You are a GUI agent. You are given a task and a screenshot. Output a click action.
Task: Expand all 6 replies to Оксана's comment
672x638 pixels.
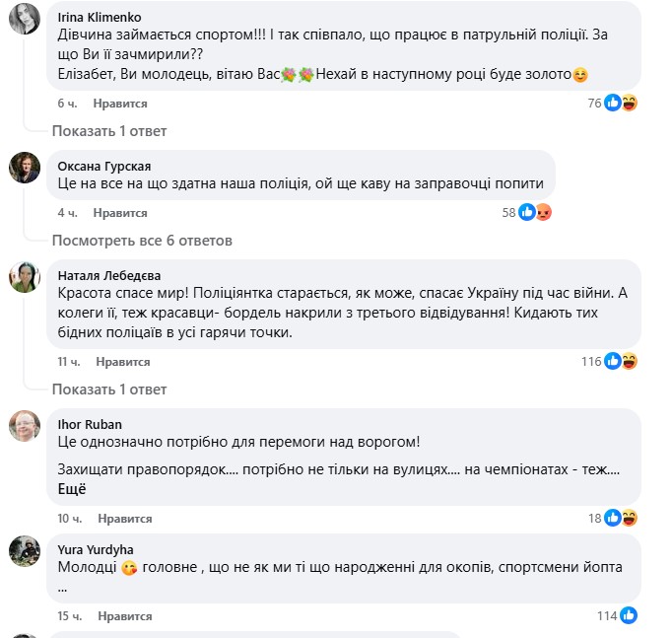[142, 241]
